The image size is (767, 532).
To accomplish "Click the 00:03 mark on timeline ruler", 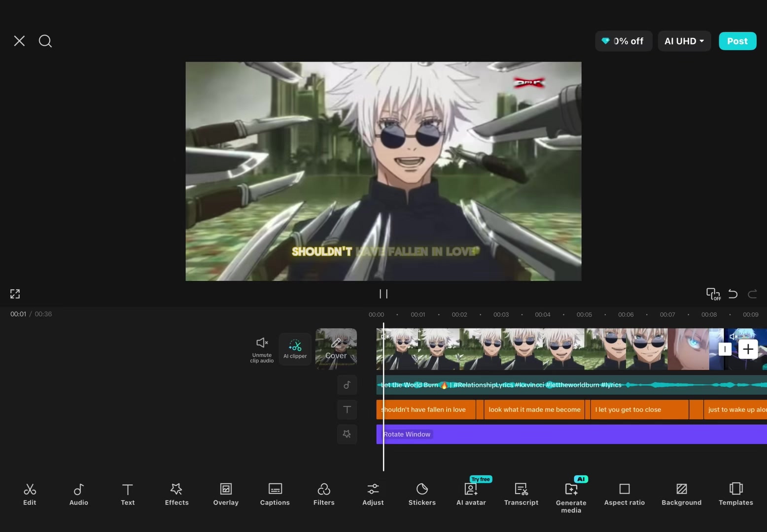I will [501, 314].
